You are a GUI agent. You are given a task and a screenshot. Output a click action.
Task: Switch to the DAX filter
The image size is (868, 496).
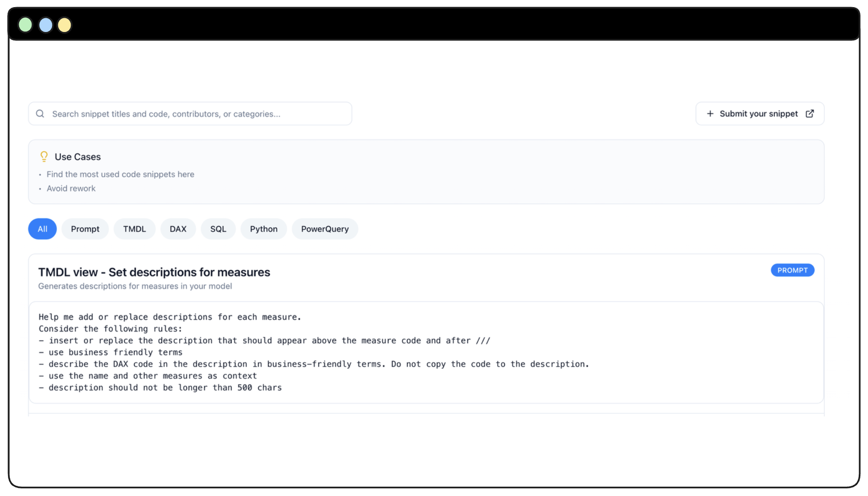(x=178, y=229)
